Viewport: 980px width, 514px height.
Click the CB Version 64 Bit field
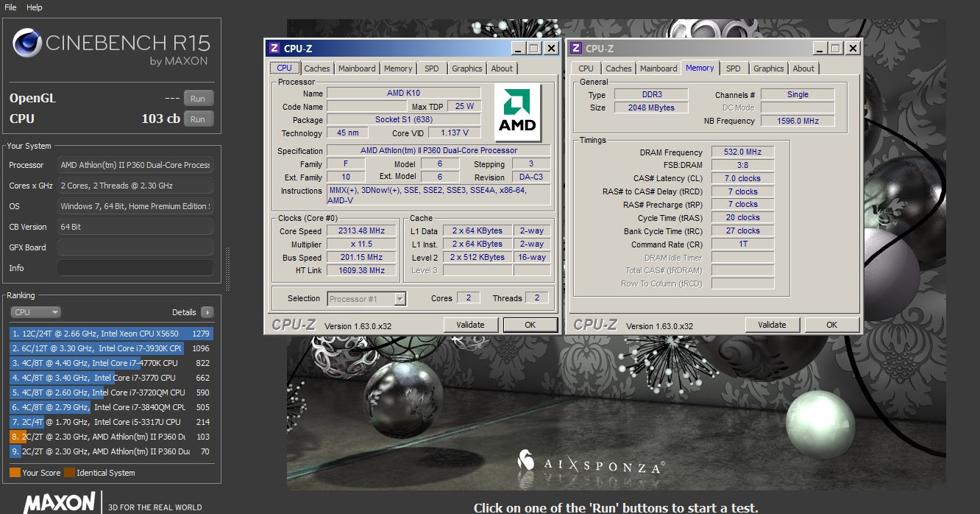tap(135, 227)
